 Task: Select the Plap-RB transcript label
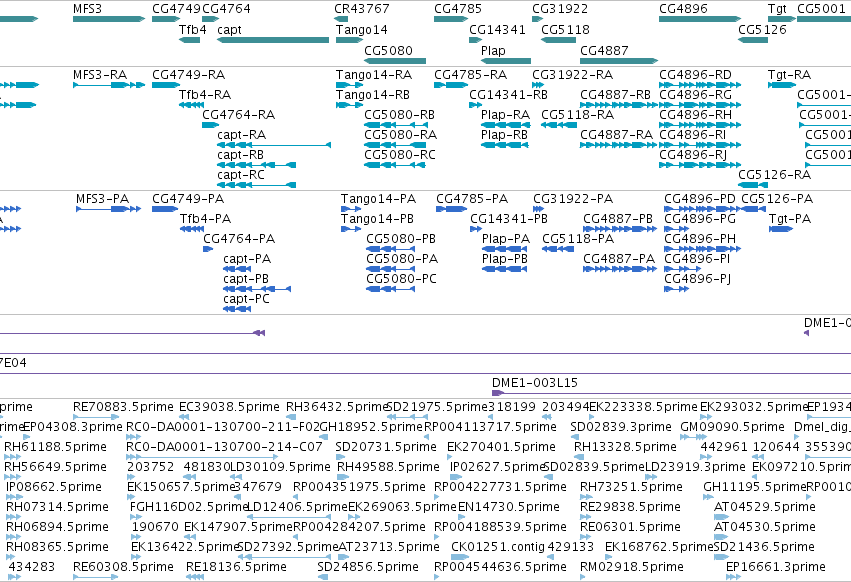pyautogui.click(x=504, y=135)
